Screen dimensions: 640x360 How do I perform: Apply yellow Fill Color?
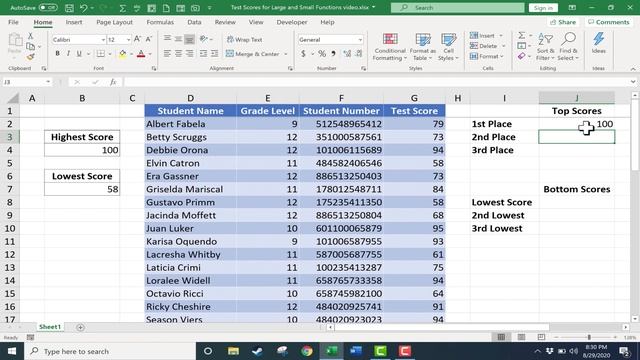122,53
